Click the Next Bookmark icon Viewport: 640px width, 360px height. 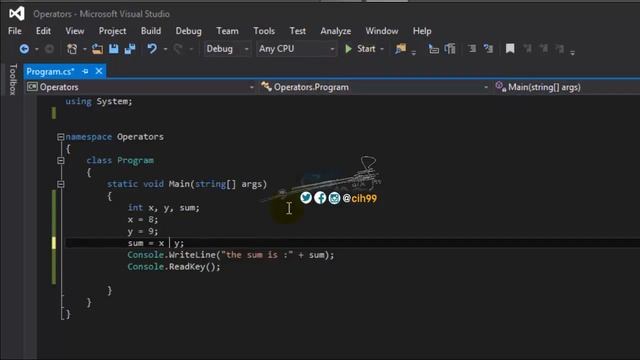click(x=544, y=49)
